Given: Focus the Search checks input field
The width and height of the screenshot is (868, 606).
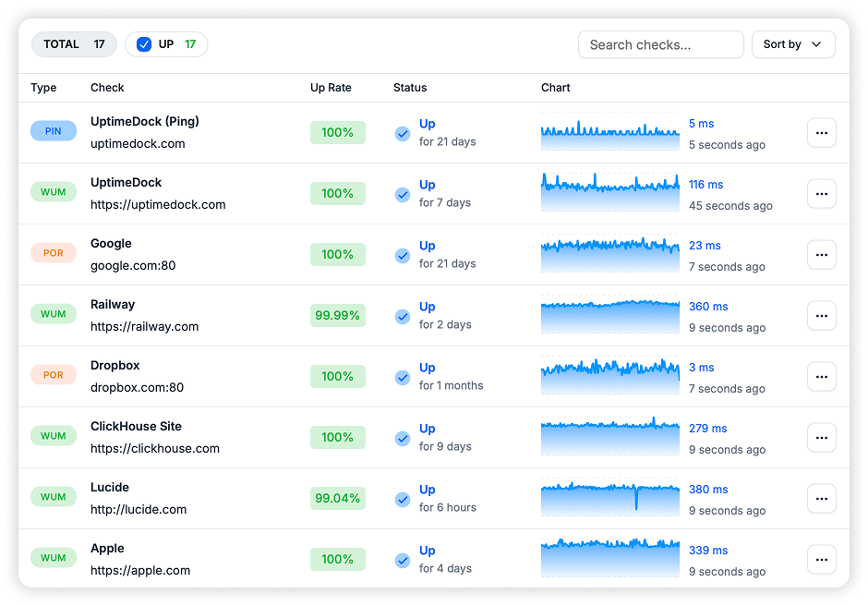Looking at the screenshot, I should (x=660, y=44).
